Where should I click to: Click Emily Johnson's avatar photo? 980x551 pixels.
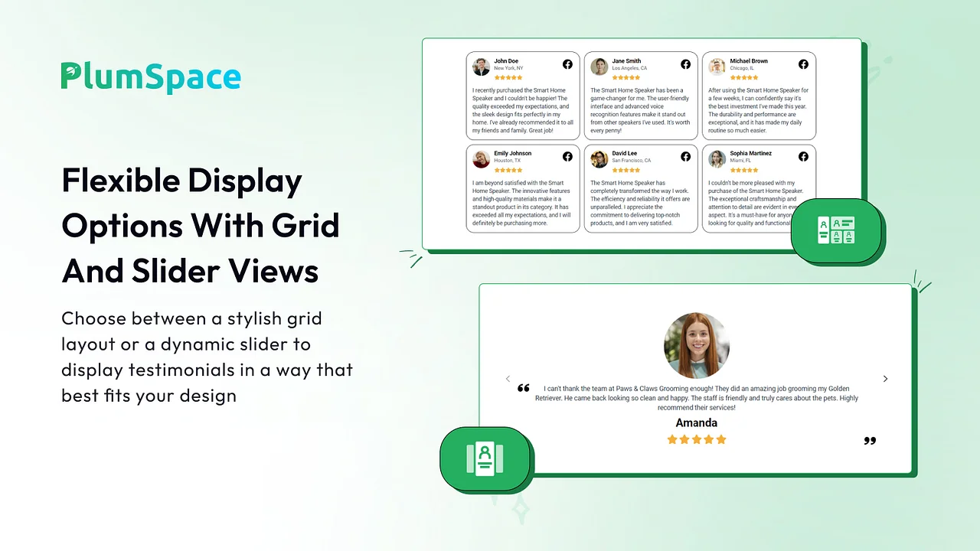point(481,159)
